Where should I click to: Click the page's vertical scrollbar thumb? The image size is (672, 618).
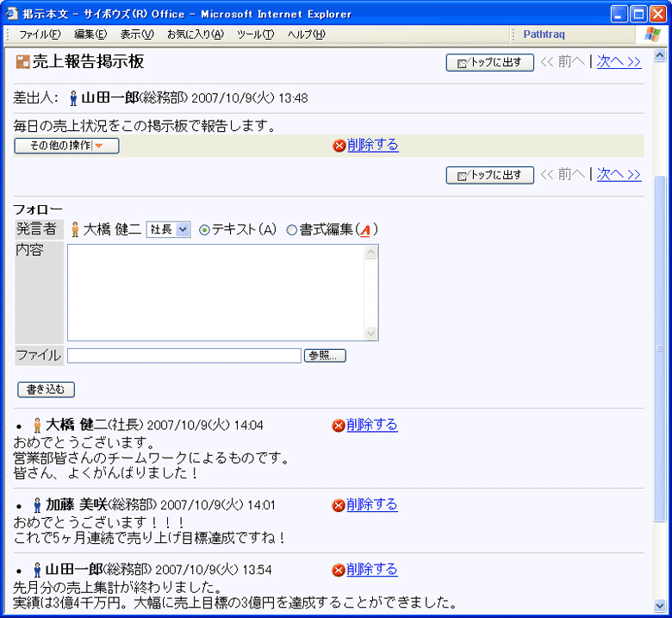coord(660,348)
